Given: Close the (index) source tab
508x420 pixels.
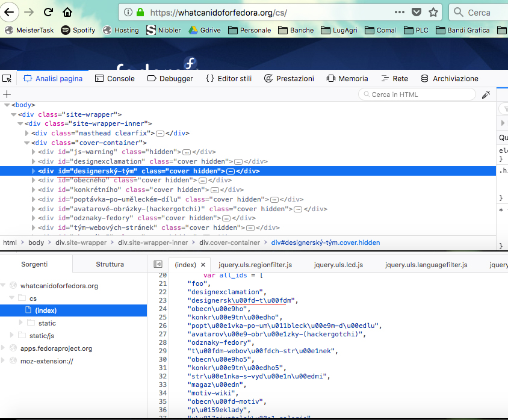Looking at the screenshot, I should [x=203, y=265].
